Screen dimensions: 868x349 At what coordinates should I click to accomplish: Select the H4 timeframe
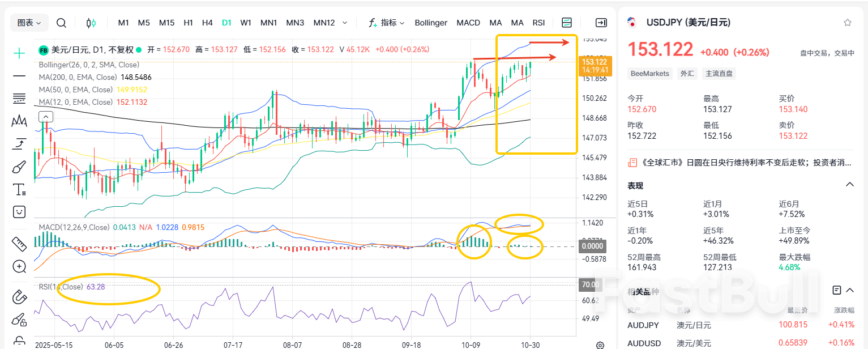coord(207,23)
